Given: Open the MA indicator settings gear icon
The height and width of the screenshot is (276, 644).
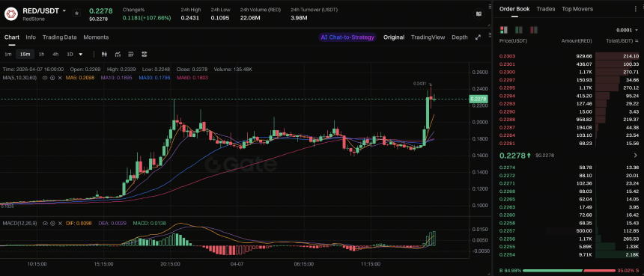Looking at the screenshot, I should (52, 78).
